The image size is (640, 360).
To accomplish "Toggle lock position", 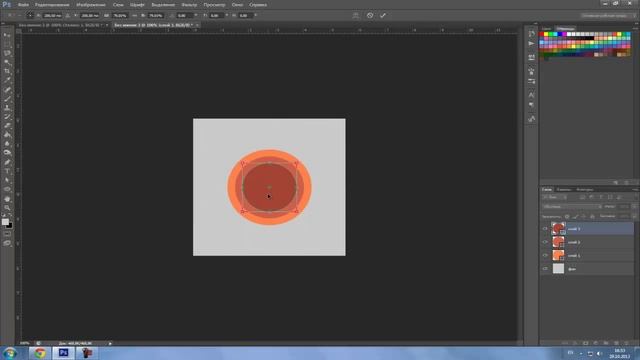I will (x=584, y=216).
